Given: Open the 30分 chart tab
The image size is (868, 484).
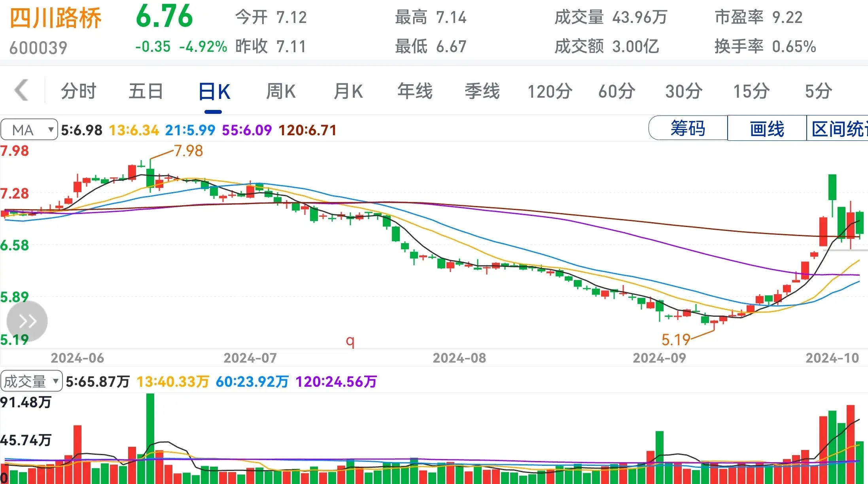Looking at the screenshot, I should [x=684, y=91].
